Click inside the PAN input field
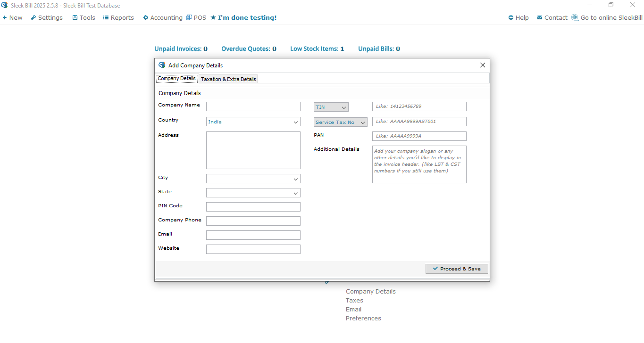The width and height of the screenshot is (644, 343). coord(419,136)
